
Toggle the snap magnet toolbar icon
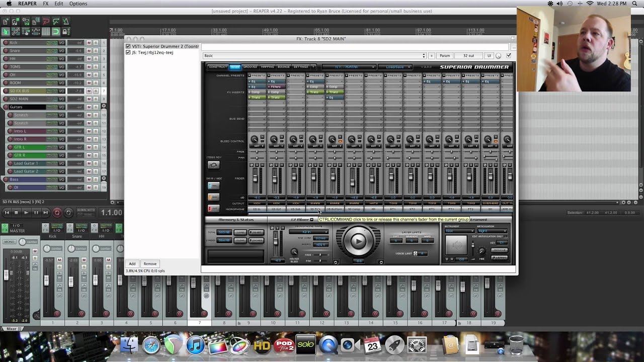(x=56, y=32)
